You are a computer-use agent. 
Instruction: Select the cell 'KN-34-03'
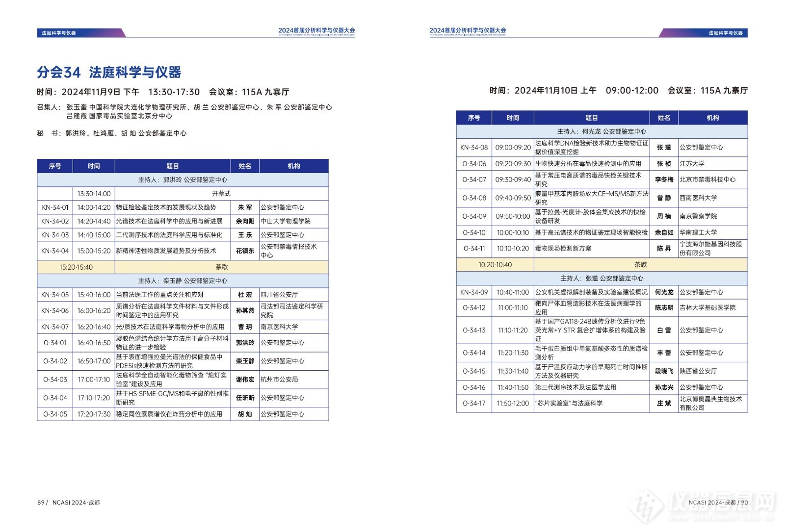[x=55, y=235]
